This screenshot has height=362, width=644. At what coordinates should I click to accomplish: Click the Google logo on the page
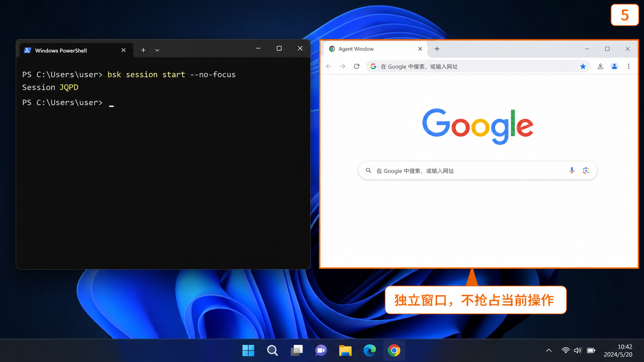(x=478, y=126)
